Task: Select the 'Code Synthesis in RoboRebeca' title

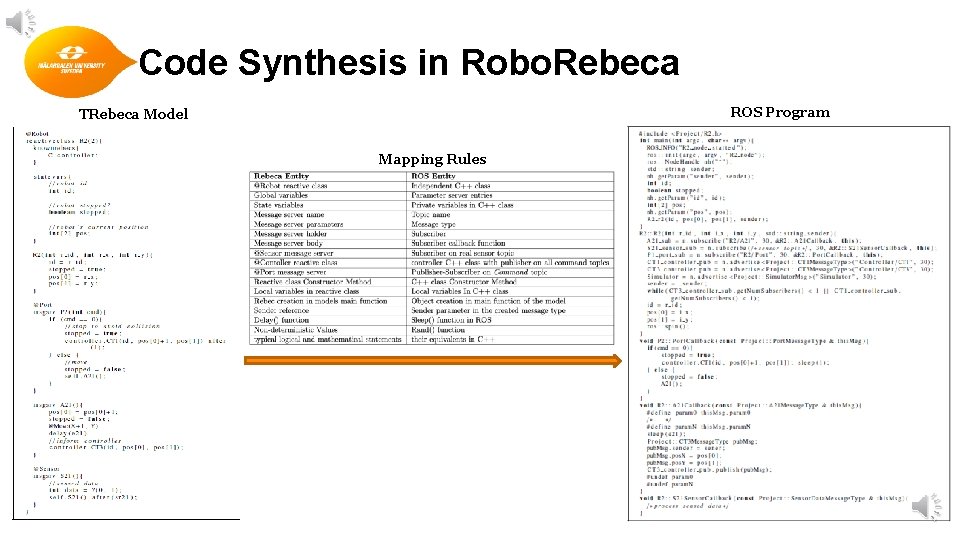Action: click(x=409, y=62)
